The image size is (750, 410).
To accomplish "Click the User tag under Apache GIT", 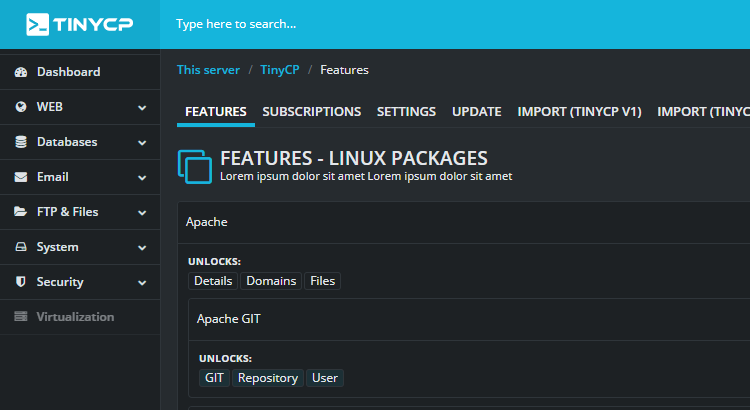I will click(325, 378).
